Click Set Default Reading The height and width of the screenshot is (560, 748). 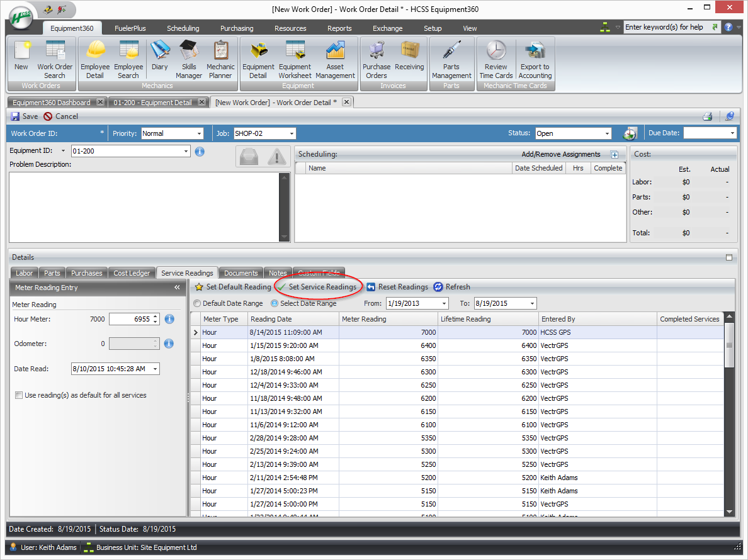(x=233, y=287)
